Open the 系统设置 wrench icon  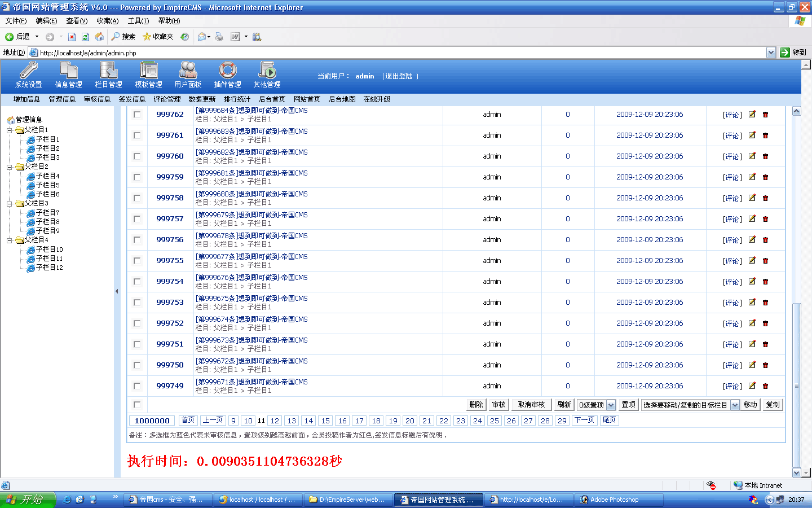[x=28, y=71]
